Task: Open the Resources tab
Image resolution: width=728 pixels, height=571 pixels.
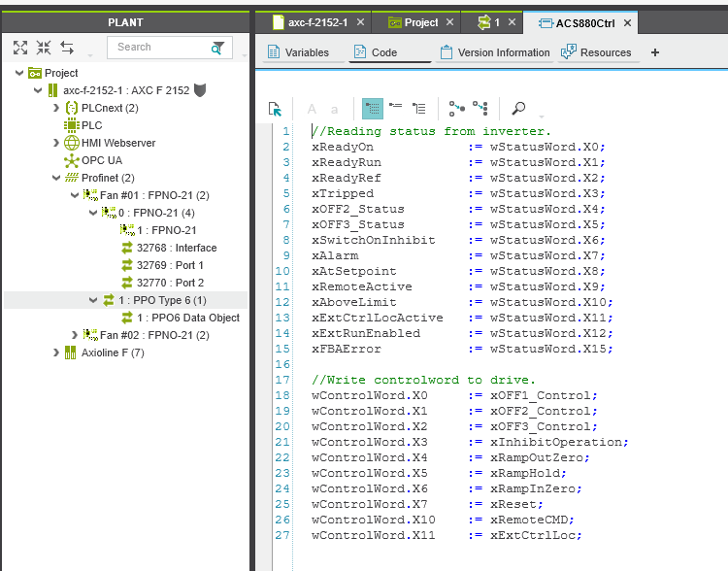Action: pyautogui.click(x=596, y=52)
